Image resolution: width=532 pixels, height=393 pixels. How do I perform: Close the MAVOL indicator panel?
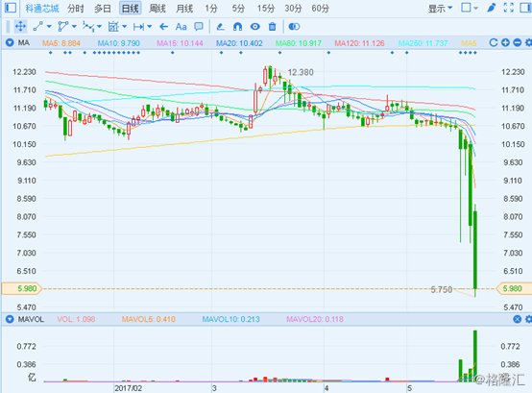[517, 319]
